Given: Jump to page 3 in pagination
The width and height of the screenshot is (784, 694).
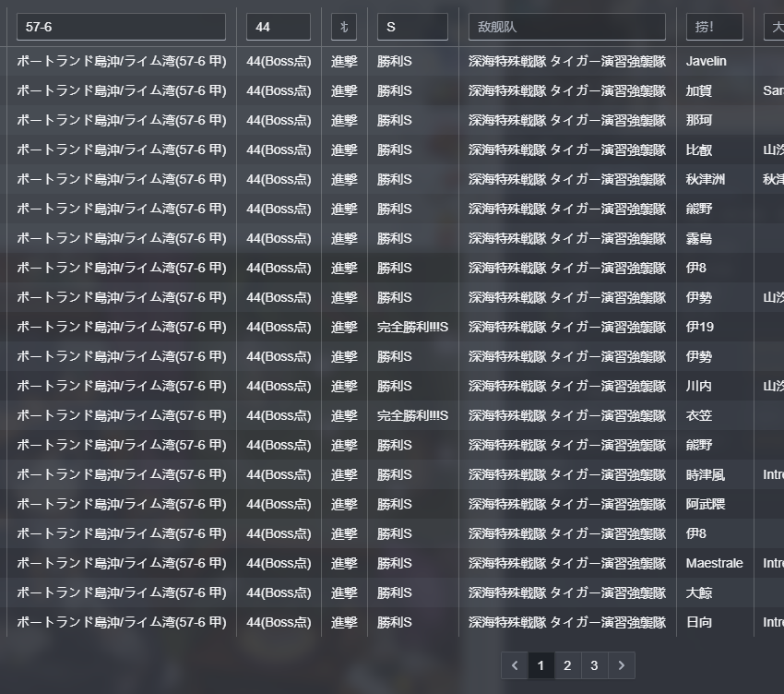Looking at the screenshot, I should [x=594, y=665].
